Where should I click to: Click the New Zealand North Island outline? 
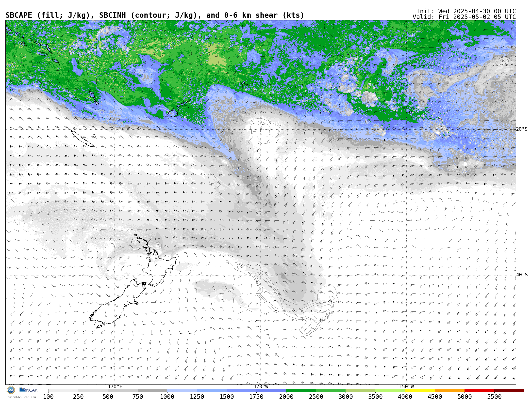156,261
